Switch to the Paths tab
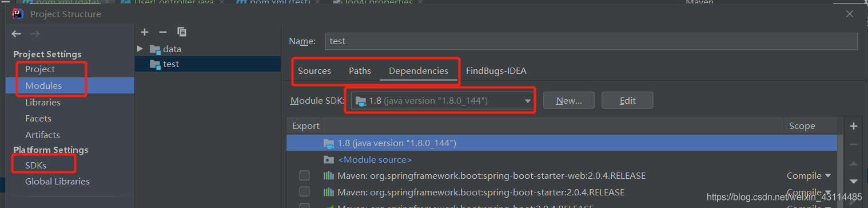This screenshot has width=868, height=208. pos(360,71)
